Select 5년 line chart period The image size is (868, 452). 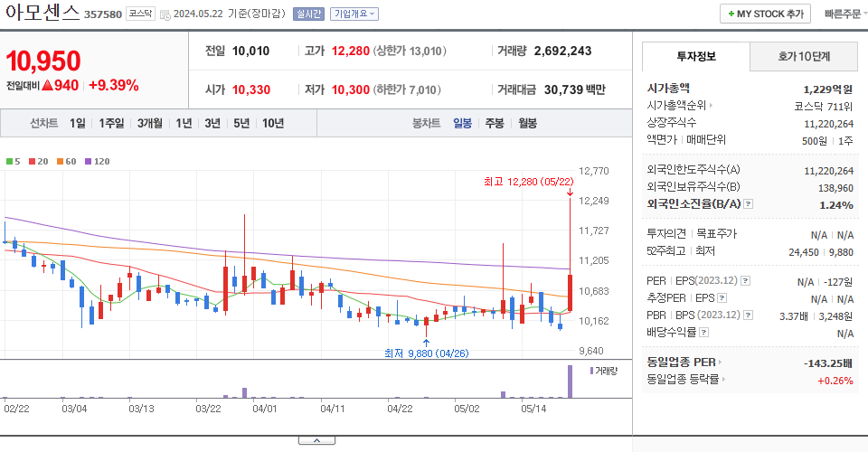pos(241,123)
